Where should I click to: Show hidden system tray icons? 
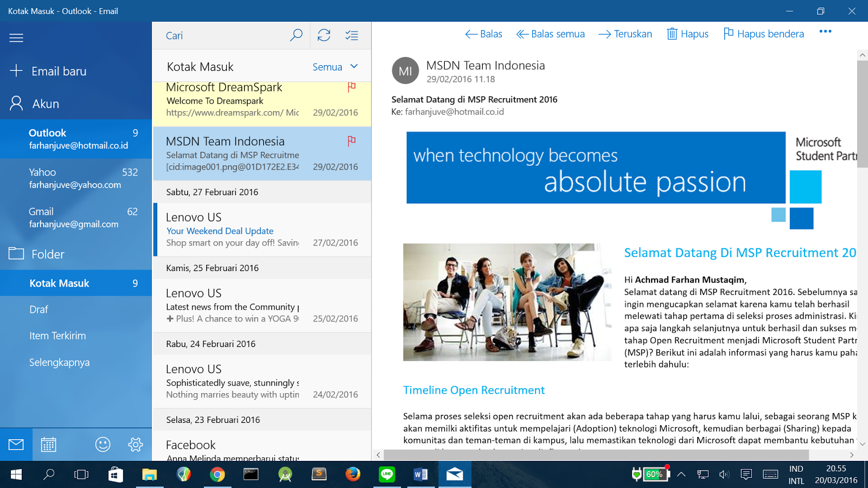pos(681,474)
